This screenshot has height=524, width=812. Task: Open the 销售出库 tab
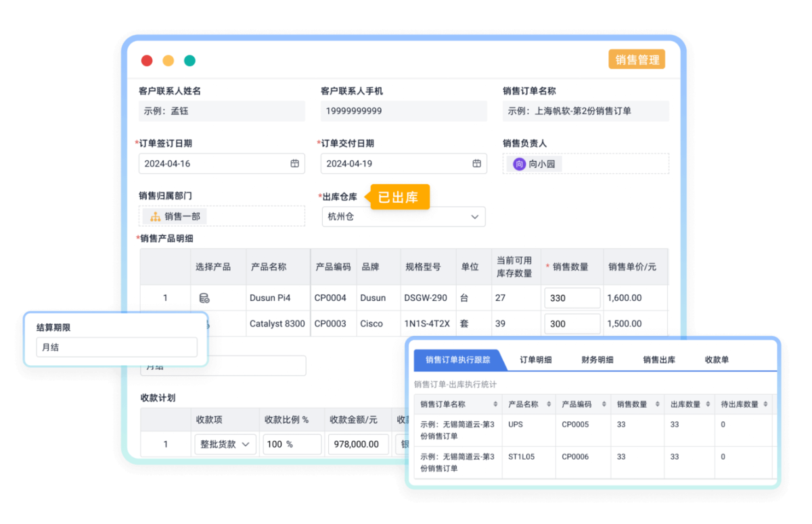(x=658, y=360)
